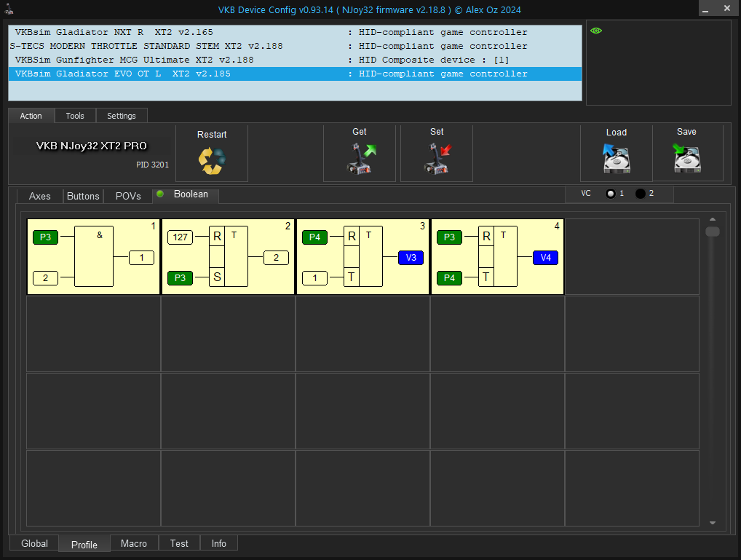This screenshot has height=560, width=741.
Task: Click input 2 of boolean cell 1
Action: point(45,278)
